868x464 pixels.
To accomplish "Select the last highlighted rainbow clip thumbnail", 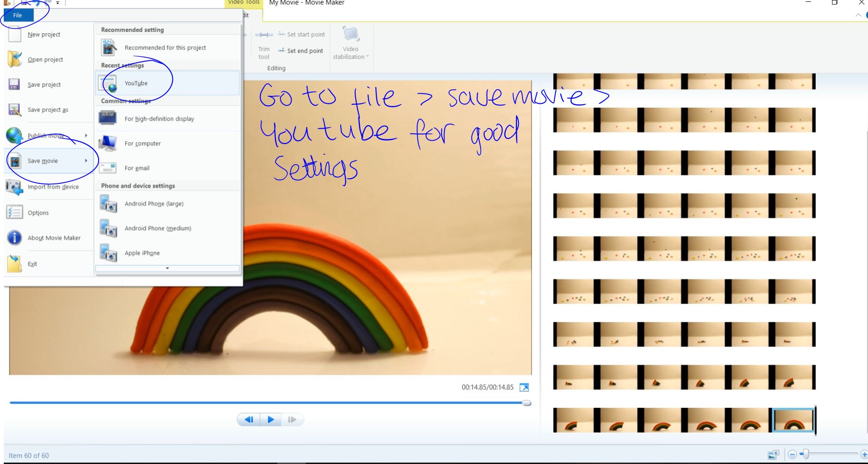I will pos(793,420).
